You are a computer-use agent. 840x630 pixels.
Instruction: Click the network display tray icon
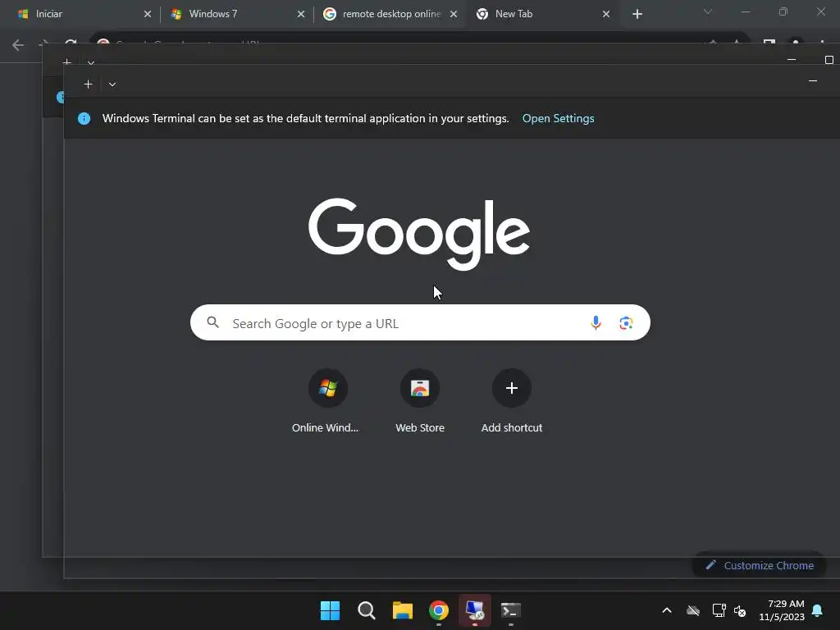click(719, 610)
